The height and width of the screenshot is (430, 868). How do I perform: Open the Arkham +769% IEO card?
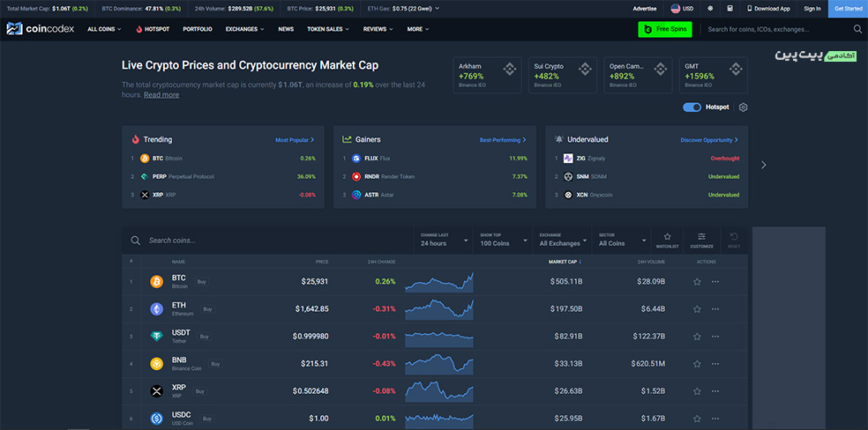coord(487,75)
